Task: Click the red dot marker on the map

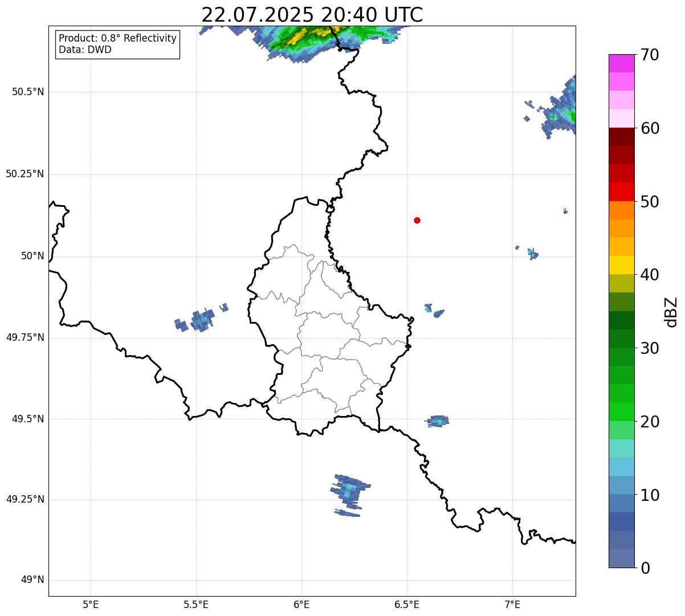Action: (417, 220)
